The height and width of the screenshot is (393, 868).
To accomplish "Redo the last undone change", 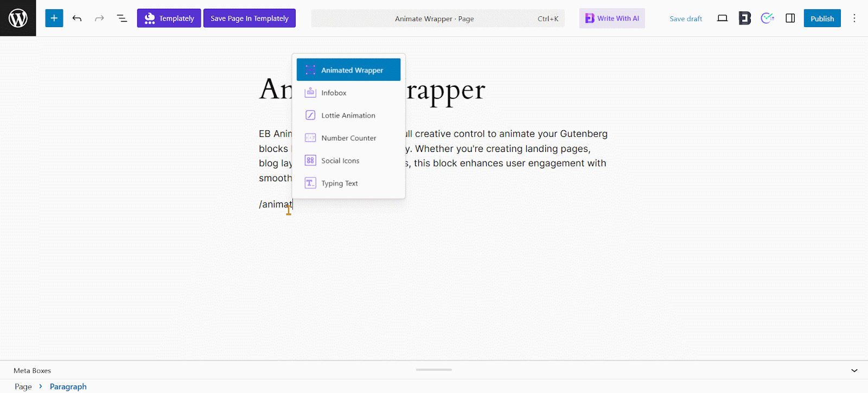I will tap(99, 18).
